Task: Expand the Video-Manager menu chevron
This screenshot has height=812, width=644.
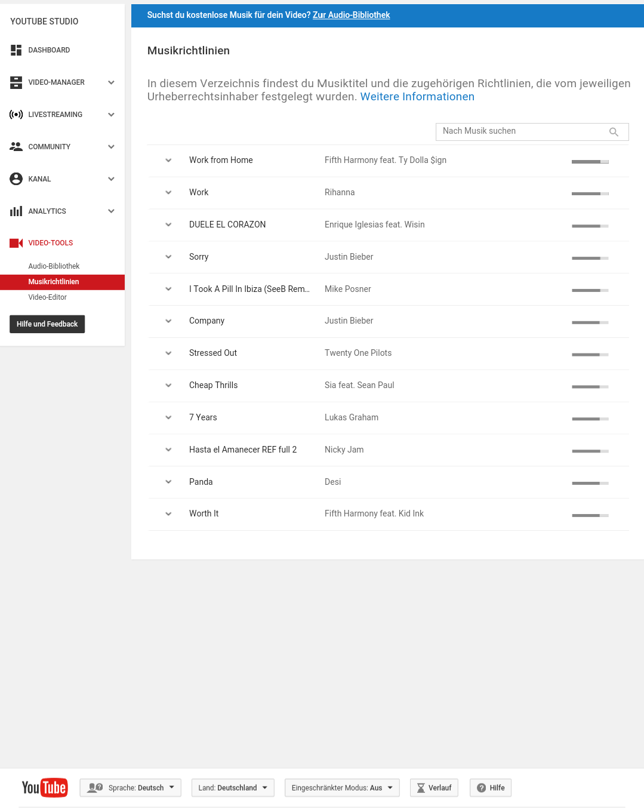Action: tap(111, 82)
